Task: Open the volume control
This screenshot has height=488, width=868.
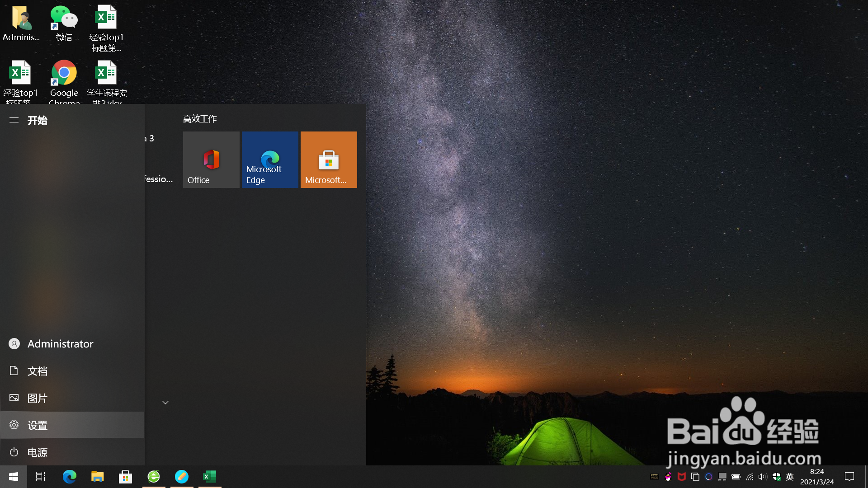Action: 763,477
